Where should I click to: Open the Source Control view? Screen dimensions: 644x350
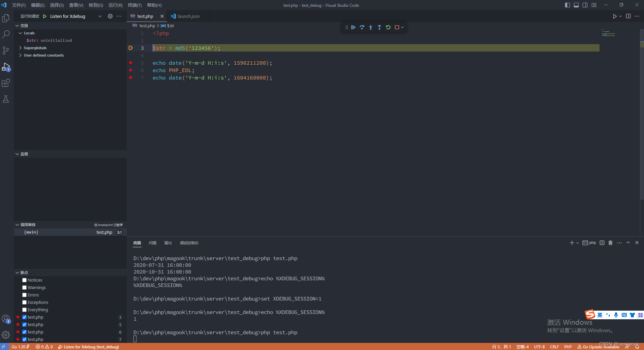coord(6,51)
